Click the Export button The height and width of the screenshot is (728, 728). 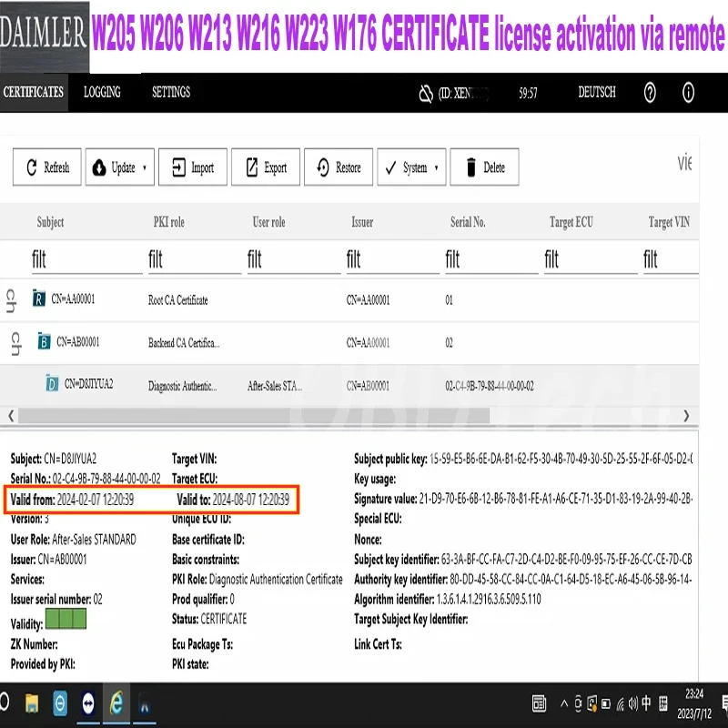tap(266, 167)
